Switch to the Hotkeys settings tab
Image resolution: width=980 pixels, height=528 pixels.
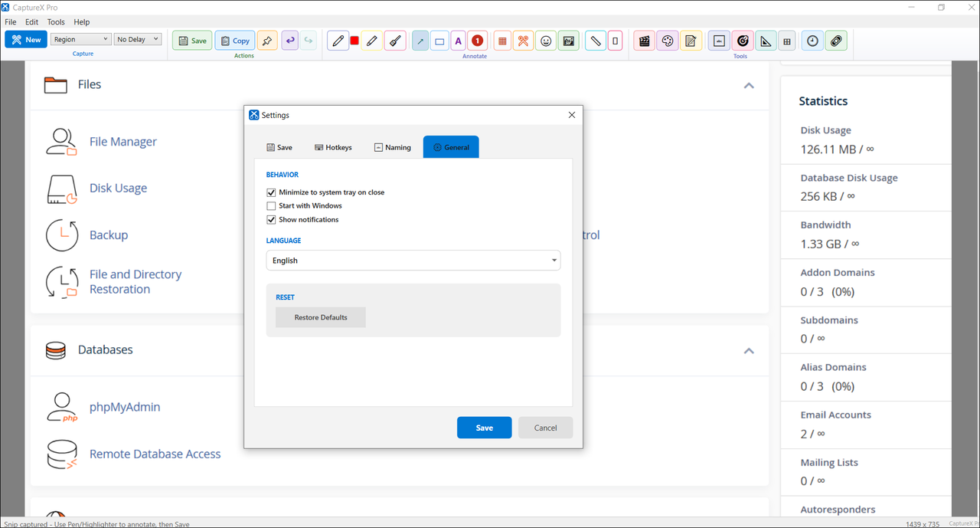(x=333, y=147)
